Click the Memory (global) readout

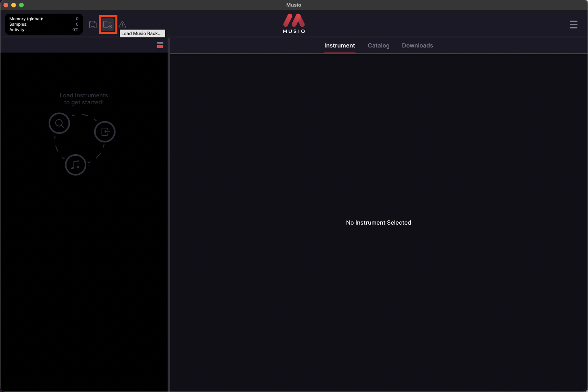coord(44,19)
